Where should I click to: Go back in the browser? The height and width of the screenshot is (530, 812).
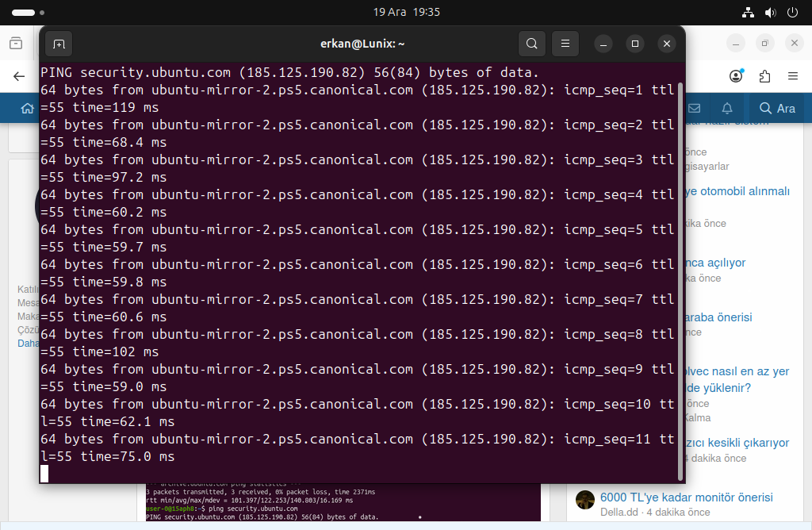tap(19, 77)
